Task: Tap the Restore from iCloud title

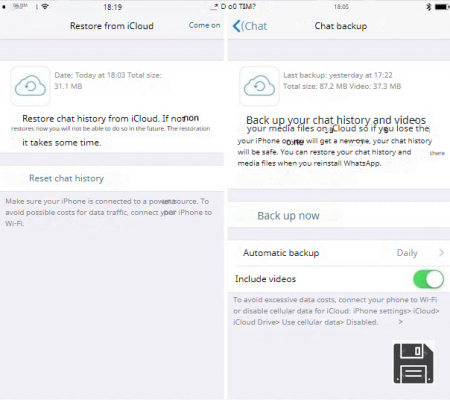Action: click(112, 26)
